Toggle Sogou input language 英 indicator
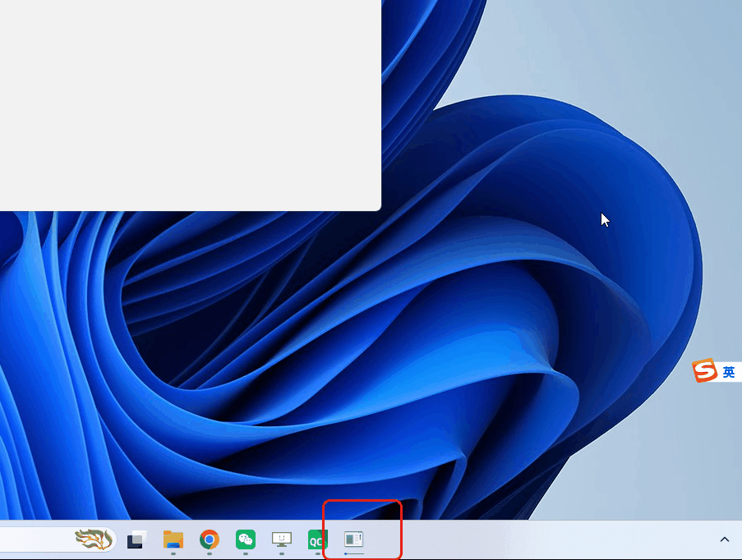This screenshot has height=560, width=742. click(729, 372)
